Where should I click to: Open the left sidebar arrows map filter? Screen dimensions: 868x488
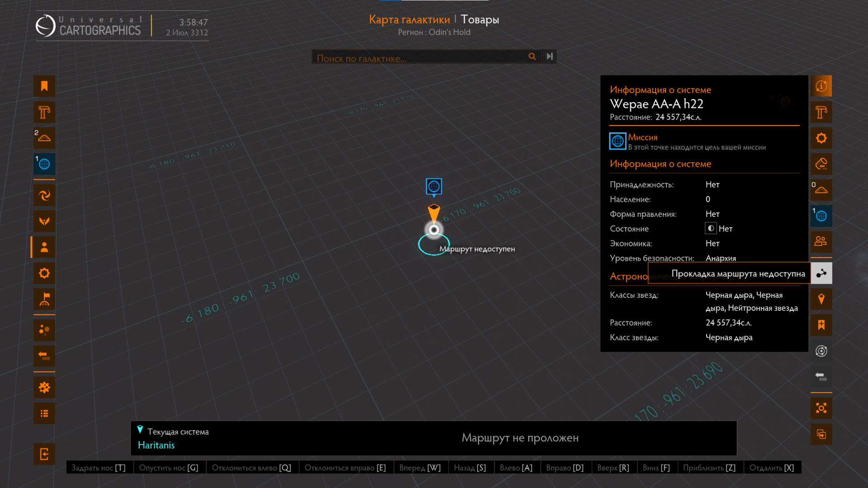(x=44, y=356)
